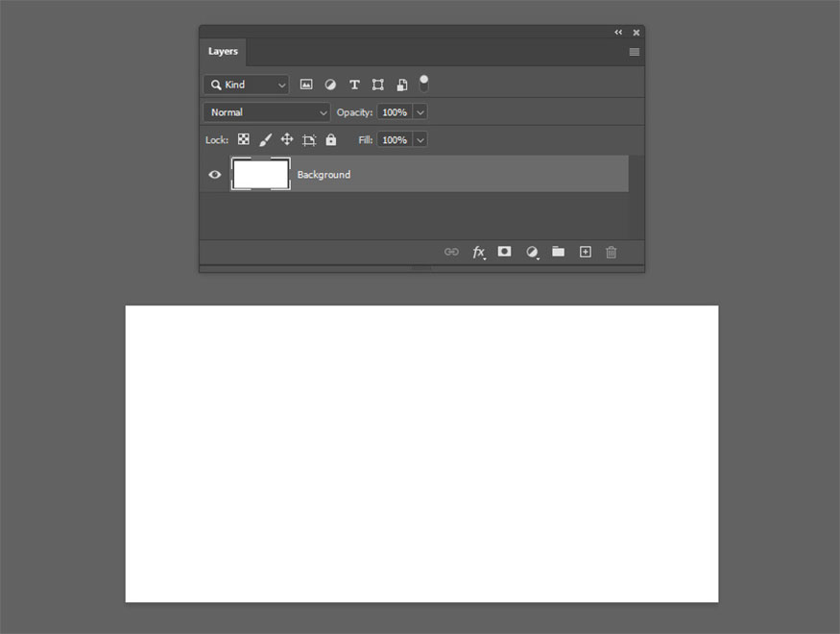Filter for adjustment layers
This screenshot has width=840, height=634.
(x=330, y=85)
